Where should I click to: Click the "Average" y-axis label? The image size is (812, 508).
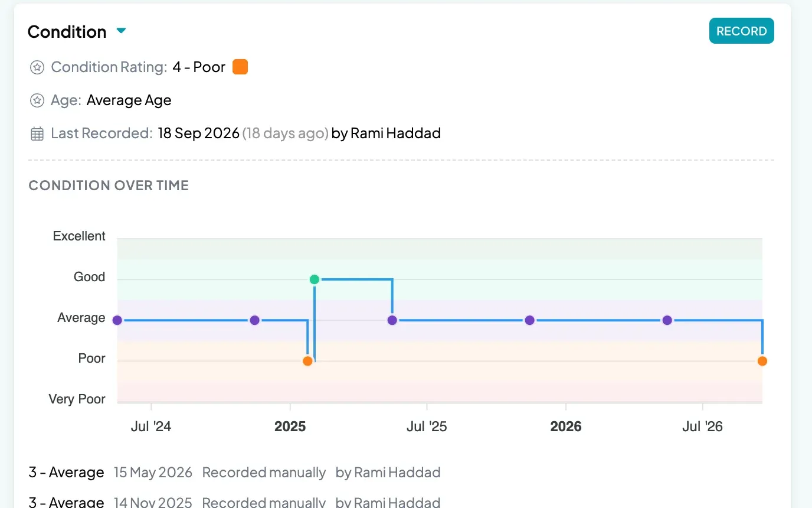pyautogui.click(x=81, y=318)
